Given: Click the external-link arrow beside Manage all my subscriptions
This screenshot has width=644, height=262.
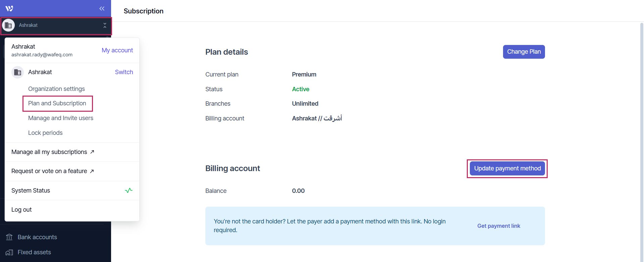Looking at the screenshot, I should tap(92, 152).
